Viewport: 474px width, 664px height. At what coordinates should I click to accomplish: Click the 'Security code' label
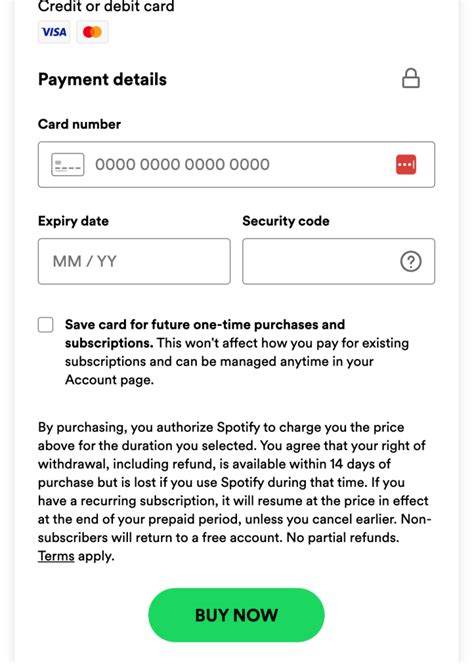click(286, 221)
